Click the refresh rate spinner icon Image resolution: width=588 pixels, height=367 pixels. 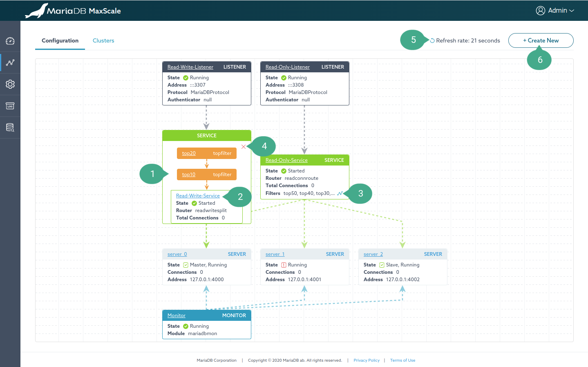432,40
